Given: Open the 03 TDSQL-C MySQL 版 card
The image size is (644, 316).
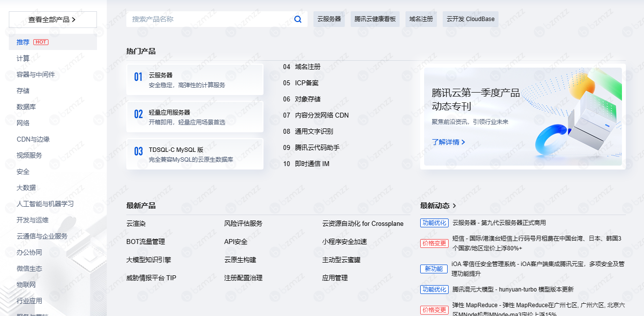Looking at the screenshot, I should [195, 154].
